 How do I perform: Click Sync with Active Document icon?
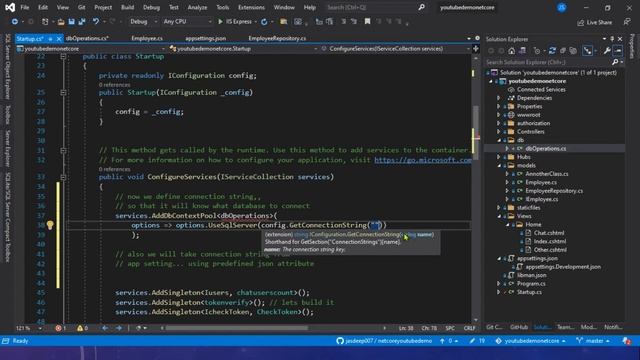coord(552,51)
